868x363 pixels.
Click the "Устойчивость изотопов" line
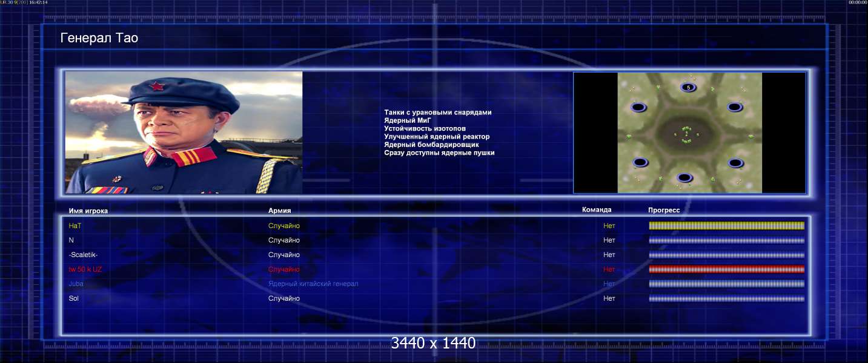click(425, 129)
